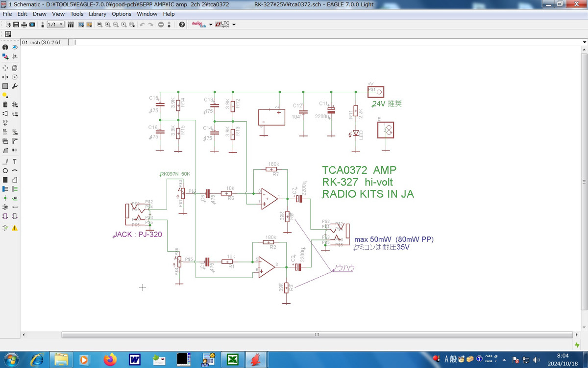
Task: Open the sheet selector 1/1 dropdown
Action: 55,25
